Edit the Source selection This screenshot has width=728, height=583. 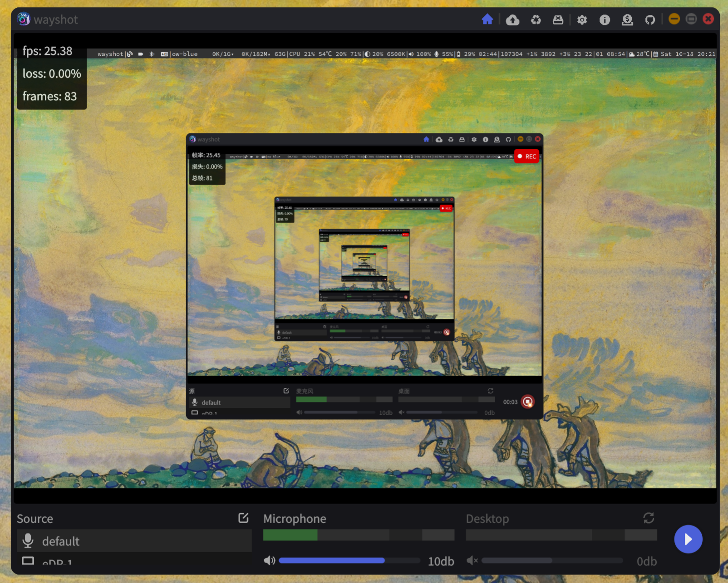coord(243,518)
